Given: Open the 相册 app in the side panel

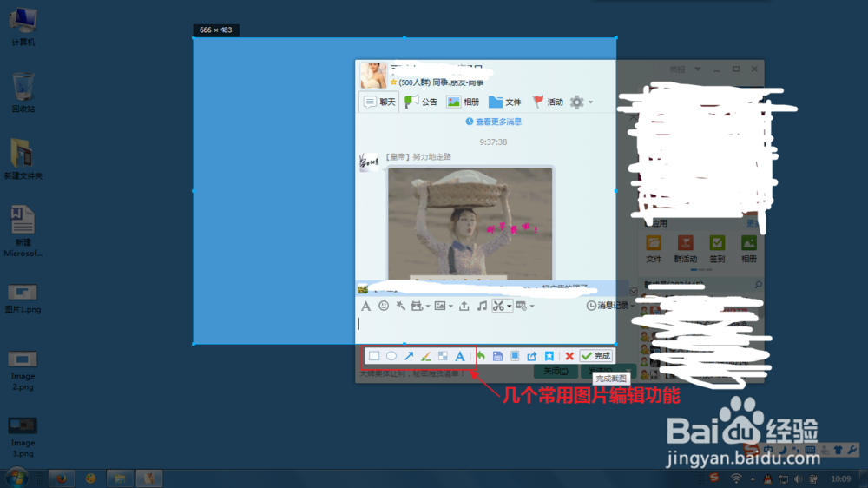Looking at the screenshot, I should 749,249.
